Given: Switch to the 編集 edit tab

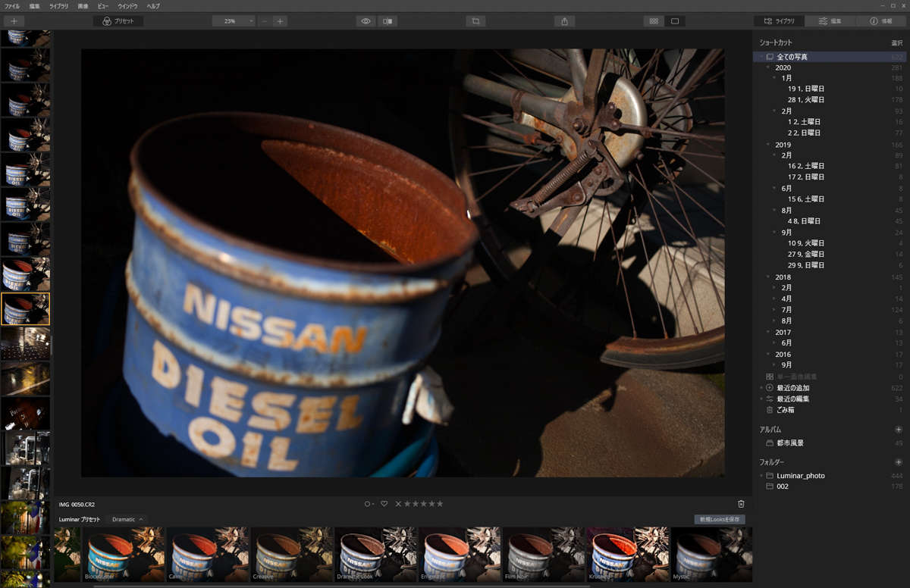Looking at the screenshot, I should (830, 21).
